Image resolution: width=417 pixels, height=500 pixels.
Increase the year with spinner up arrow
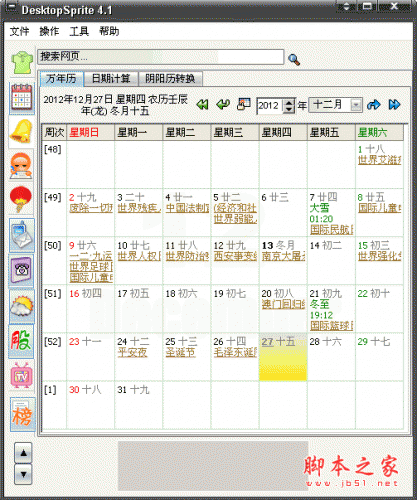(289, 102)
